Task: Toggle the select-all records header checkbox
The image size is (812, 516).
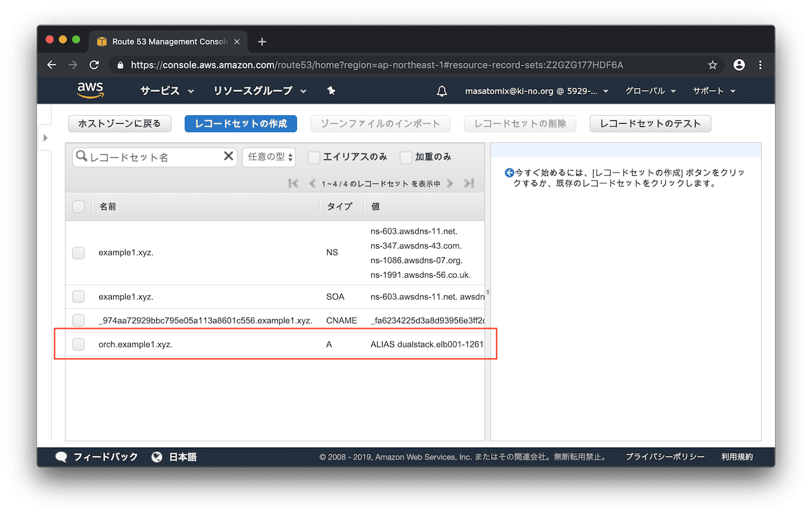Action: click(x=78, y=206)
